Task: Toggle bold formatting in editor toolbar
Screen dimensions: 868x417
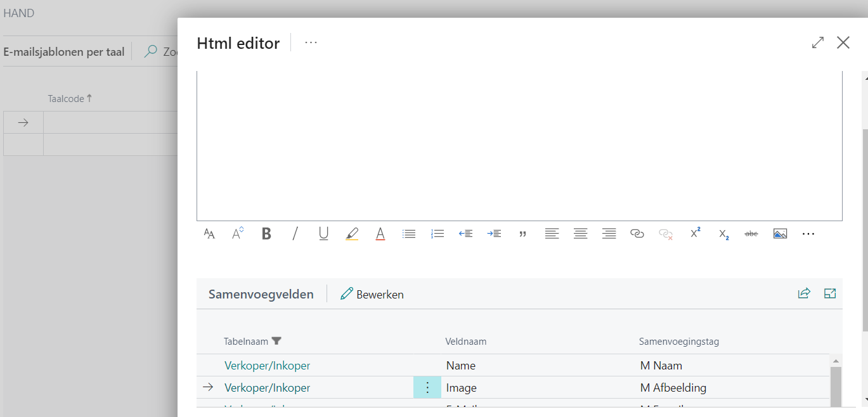Action: pos(266,234)
